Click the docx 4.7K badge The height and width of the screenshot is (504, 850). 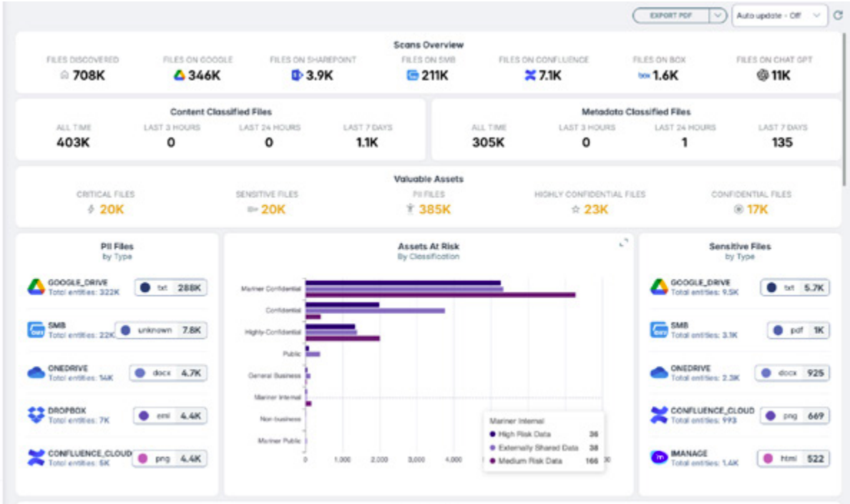(168, 373)
